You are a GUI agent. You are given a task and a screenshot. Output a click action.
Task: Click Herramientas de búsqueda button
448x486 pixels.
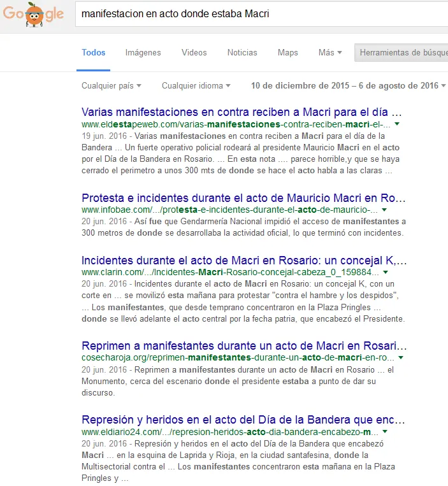click(401, 53)
